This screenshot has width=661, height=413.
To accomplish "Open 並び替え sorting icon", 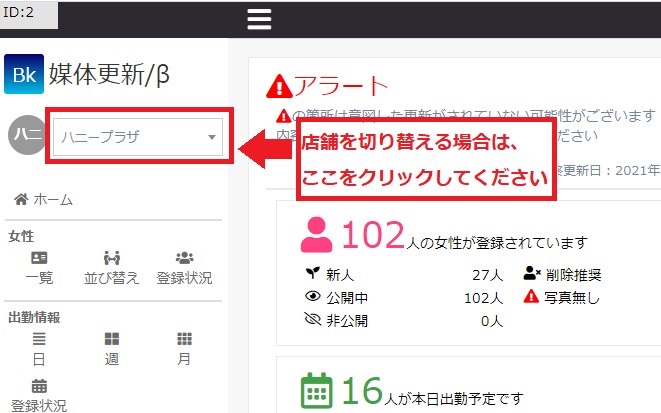I will [x=111, y=268].
